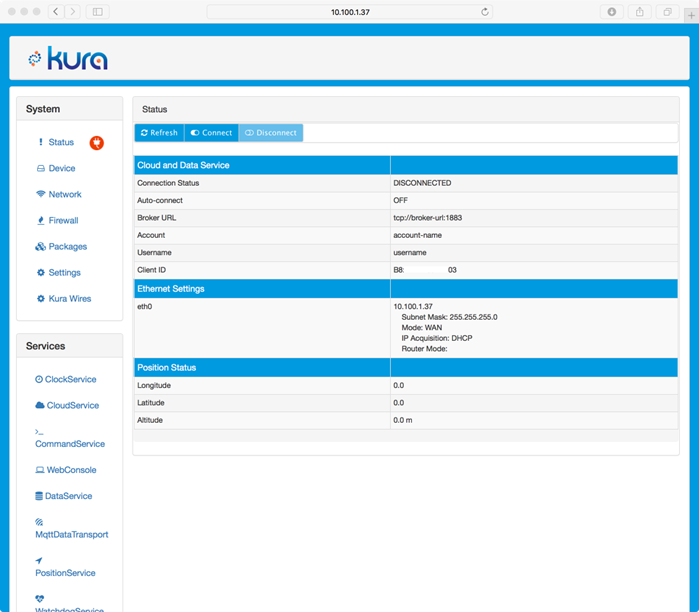Click the Disconnect button
This screenshot has height=612, width=699.
(271, 133)
